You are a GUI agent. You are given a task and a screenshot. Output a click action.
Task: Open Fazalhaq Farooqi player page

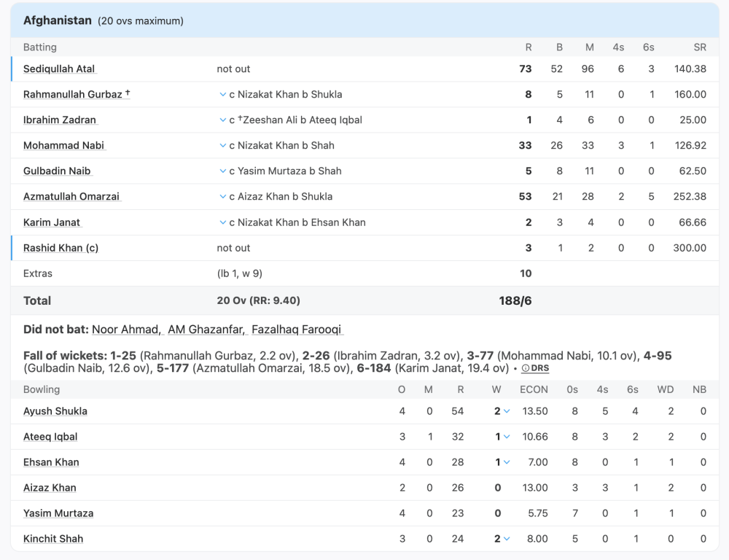point(296,330)
